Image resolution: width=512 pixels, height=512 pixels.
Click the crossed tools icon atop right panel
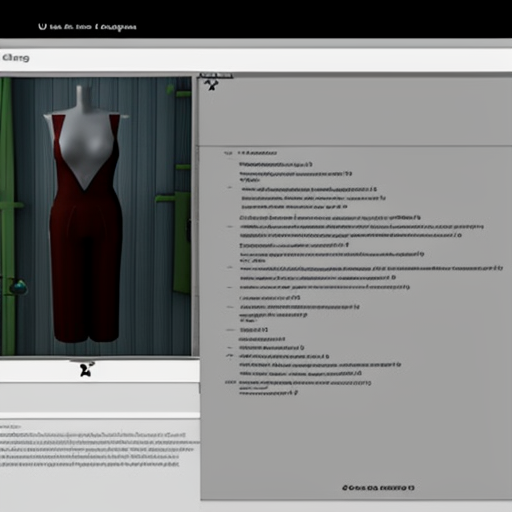click(x=211, y=85)
